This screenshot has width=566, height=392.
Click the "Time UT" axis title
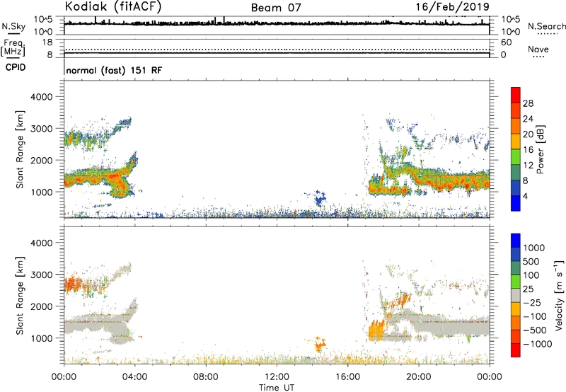[x=277, y=388]
